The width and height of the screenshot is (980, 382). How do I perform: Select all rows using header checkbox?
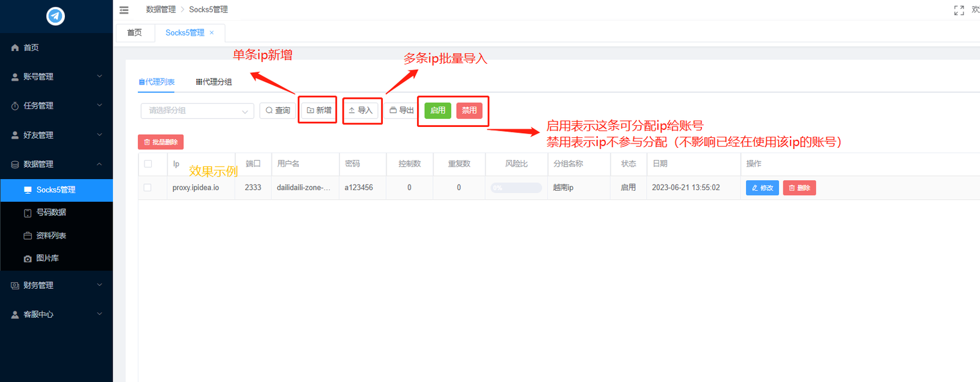[148, 164]
